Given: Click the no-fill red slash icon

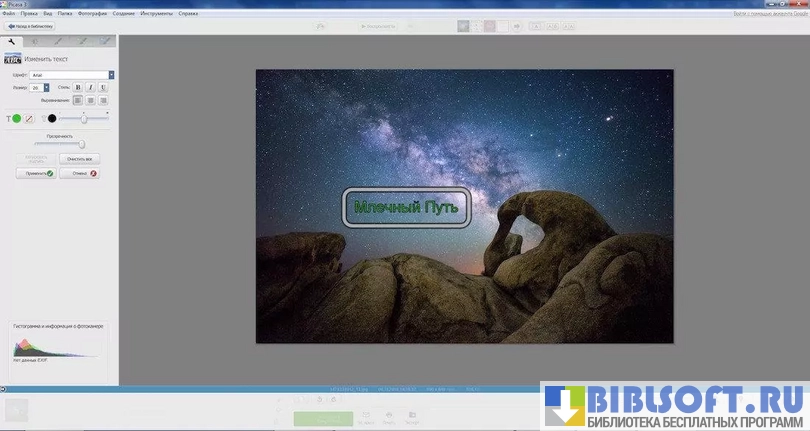Looking at the screenshot, I should pos(29,119).
